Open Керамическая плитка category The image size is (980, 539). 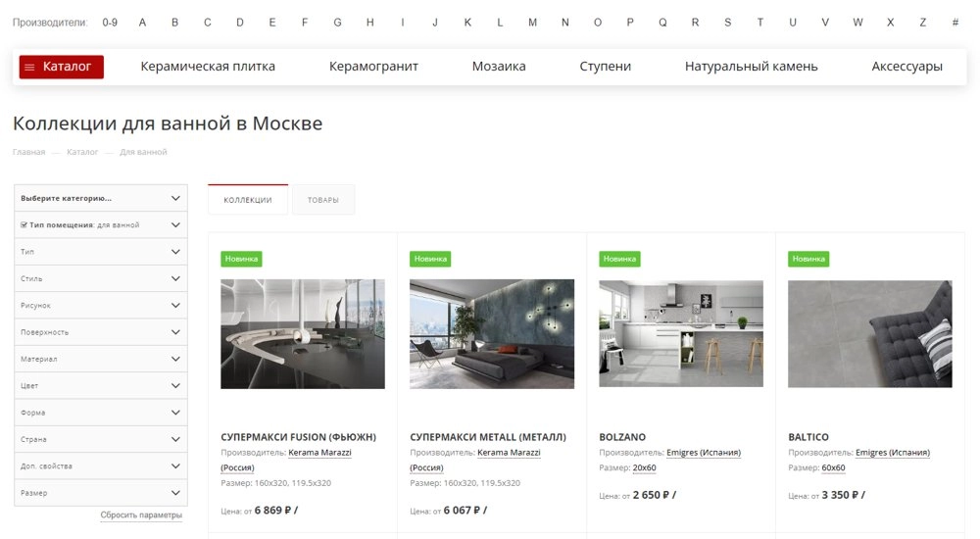pyautogui.click(x=208, y=67)
